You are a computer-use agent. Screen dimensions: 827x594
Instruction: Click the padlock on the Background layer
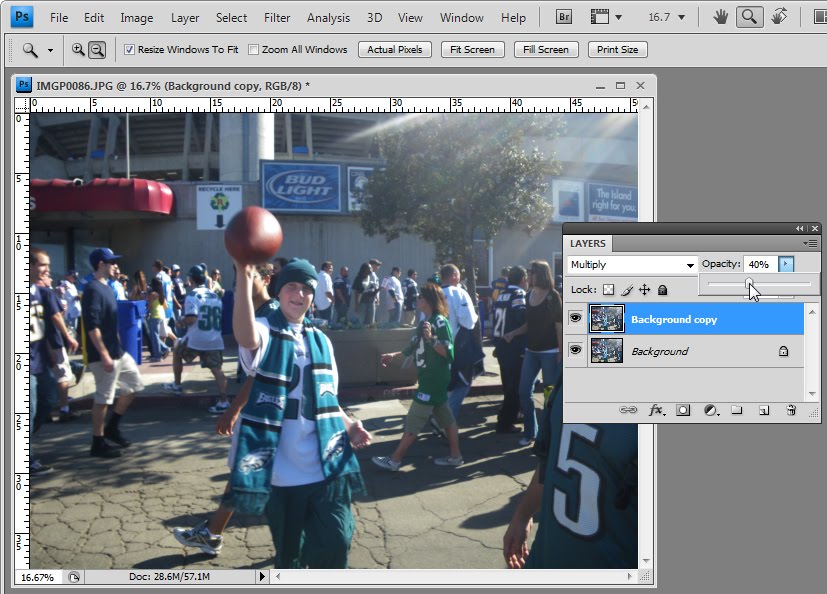click(x=783, y=351)
